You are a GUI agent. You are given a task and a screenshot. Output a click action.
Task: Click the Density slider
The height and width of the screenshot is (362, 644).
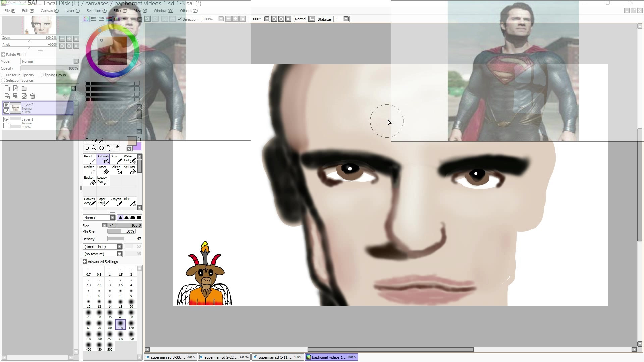(x=125, y=239)
